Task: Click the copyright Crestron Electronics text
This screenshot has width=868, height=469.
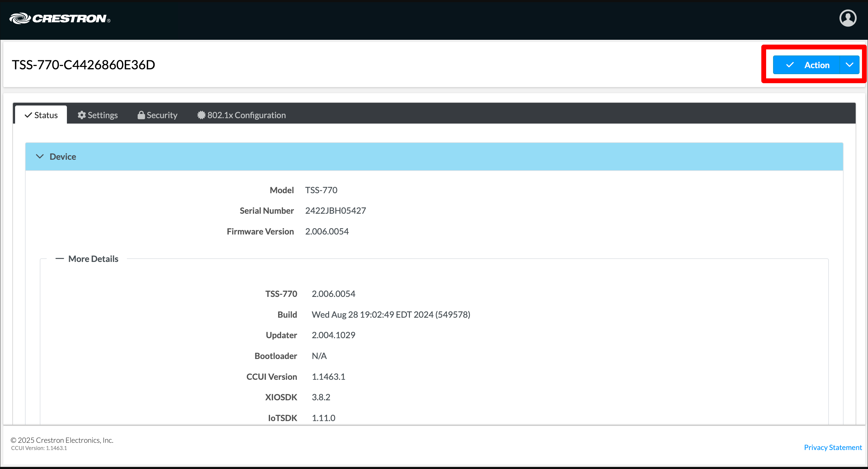Action: click(62, 440)
